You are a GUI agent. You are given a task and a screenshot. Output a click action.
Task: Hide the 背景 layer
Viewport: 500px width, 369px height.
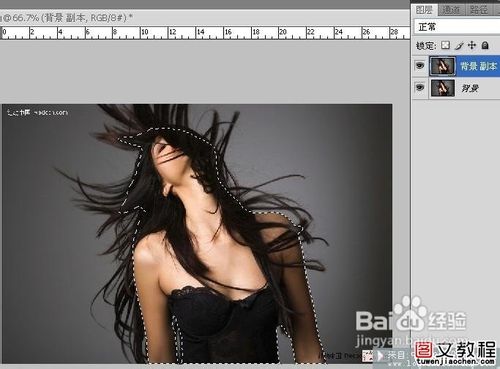[x=420, y=88]
